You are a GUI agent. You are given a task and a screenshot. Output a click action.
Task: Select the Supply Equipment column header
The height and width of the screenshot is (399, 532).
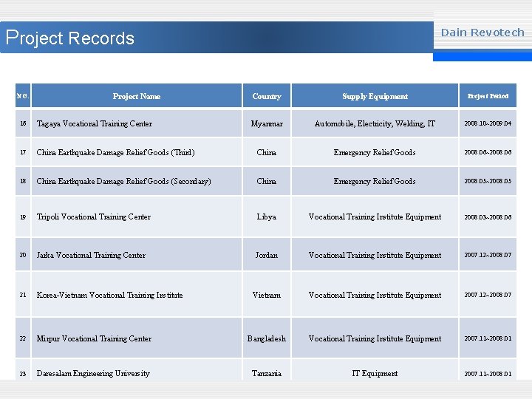click(x=375, y=96)
